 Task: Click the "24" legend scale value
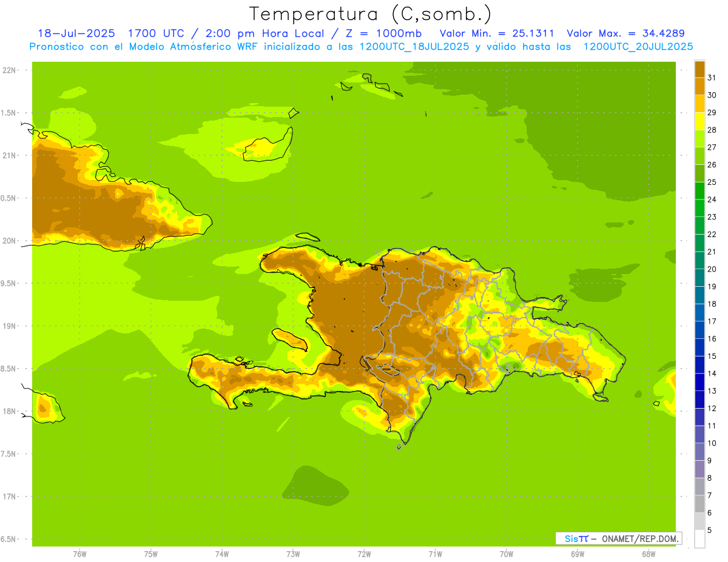[712, 199]
